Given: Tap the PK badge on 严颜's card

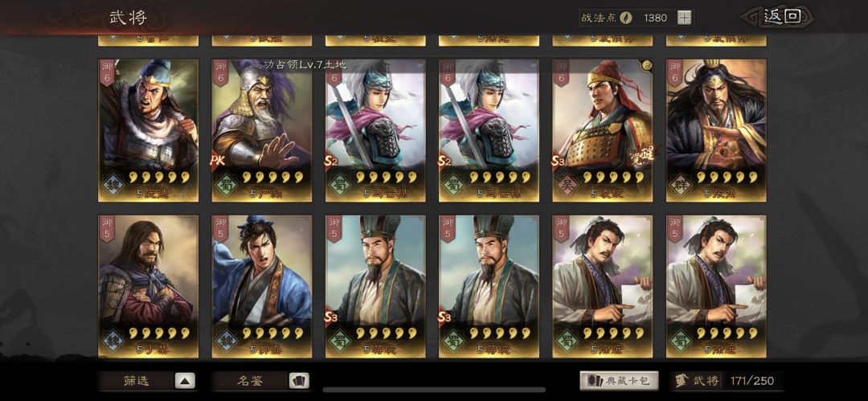Looking at the screenshot, I should tap(218, 162).
